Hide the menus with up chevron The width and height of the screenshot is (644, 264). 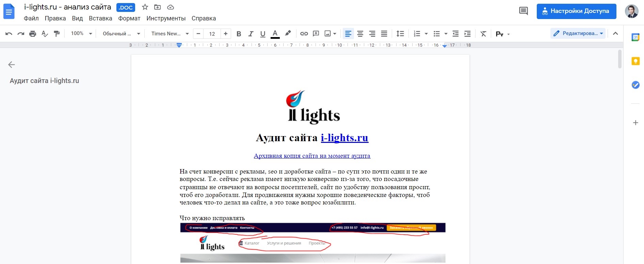615,33
